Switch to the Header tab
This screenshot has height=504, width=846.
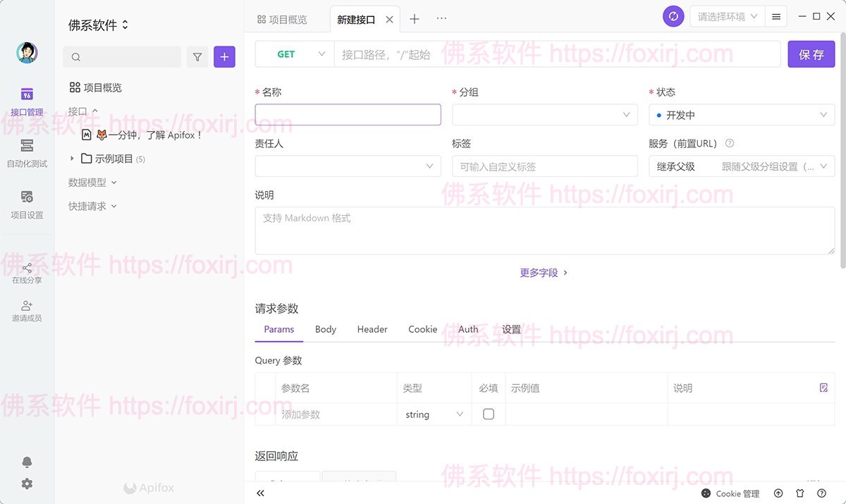point(372,329)
